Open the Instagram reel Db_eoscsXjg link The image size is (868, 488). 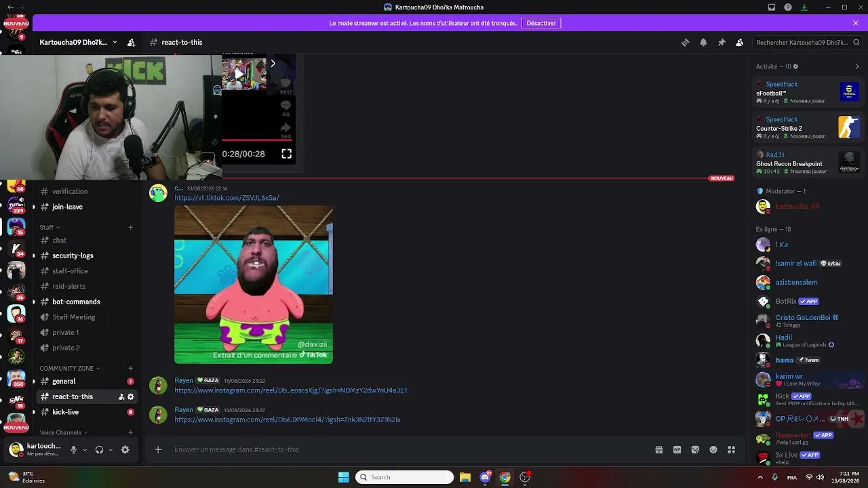291,390
